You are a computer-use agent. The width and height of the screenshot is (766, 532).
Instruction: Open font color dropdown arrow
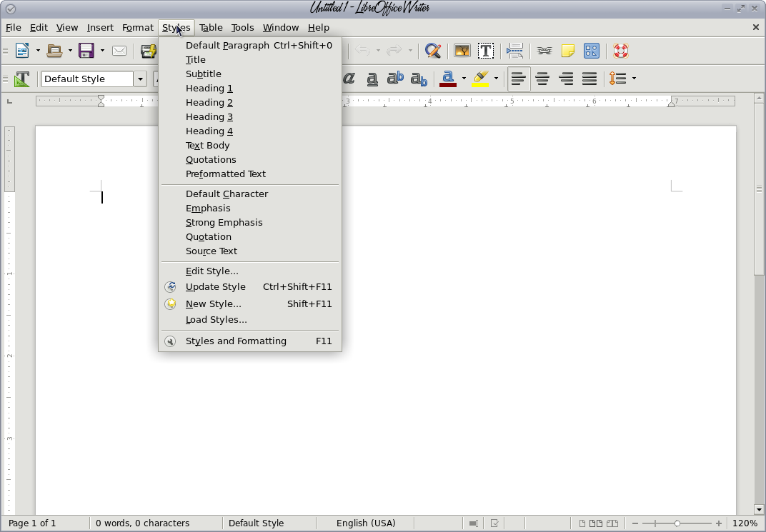click(x=464, y=79)
